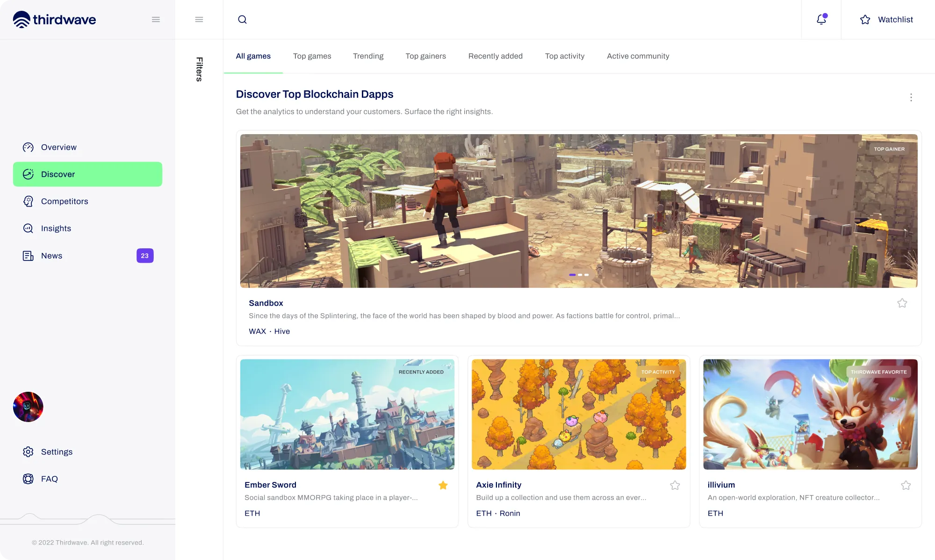Click the Competitors head icon

tap(28, 201)
